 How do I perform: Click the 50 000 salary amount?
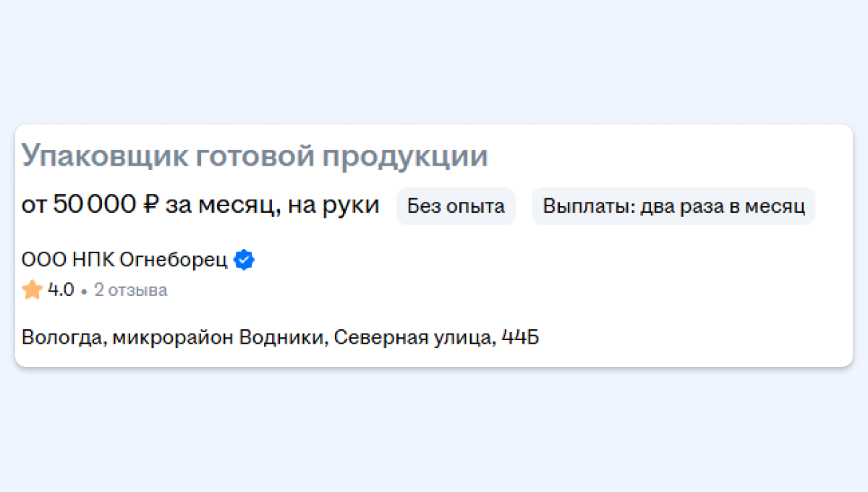pyautogui.click(x=95, y=205)
